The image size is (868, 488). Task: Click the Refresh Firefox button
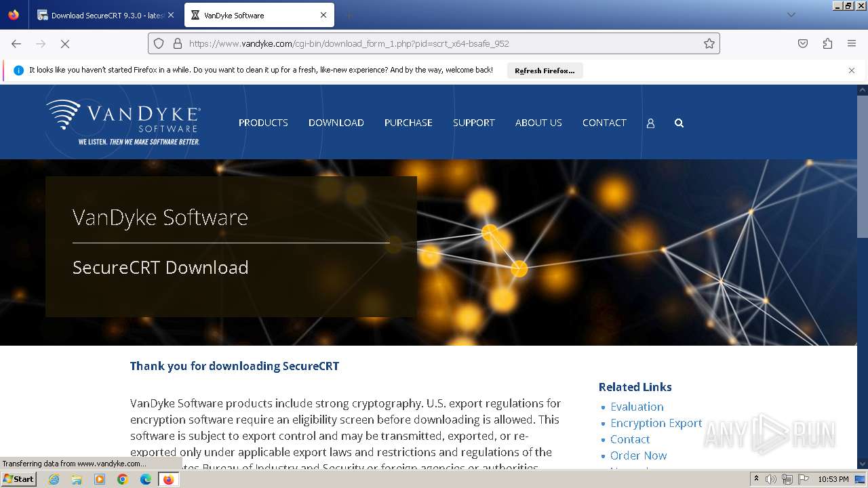[x=545, y=70]
